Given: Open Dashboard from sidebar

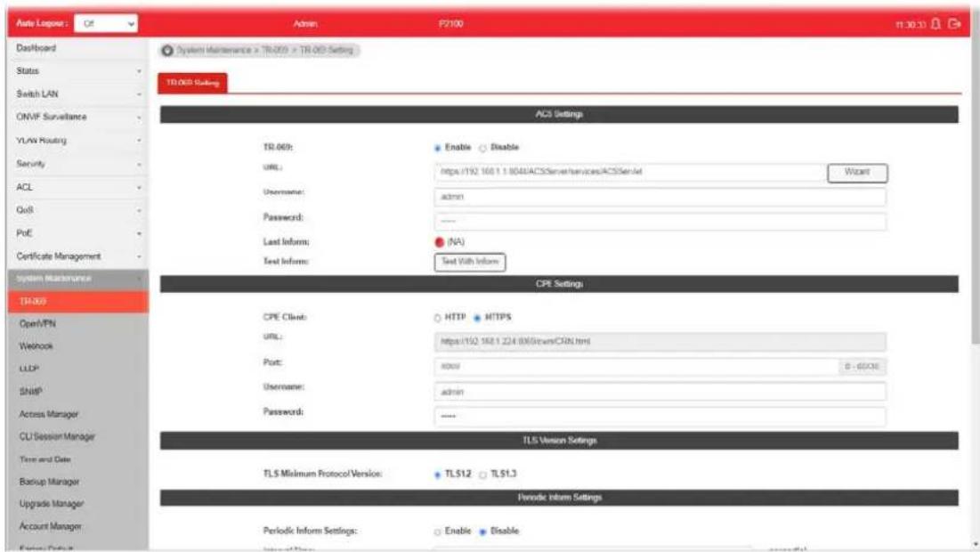Looking at the screenshot, I should (x=78, y=48).
